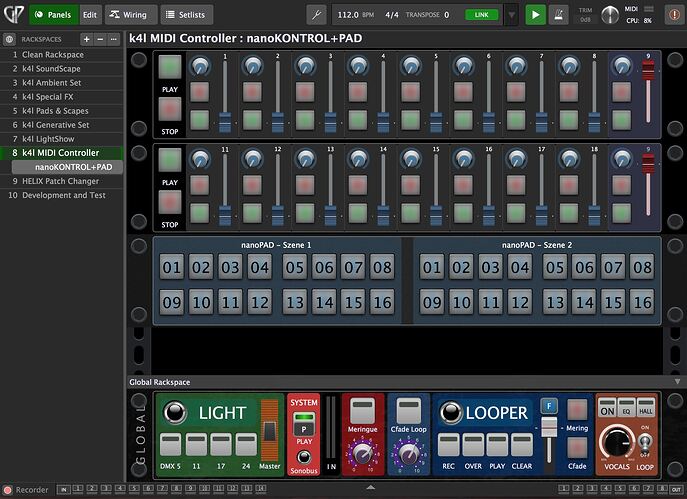Toggle channel 1 red button

point(200,92)
